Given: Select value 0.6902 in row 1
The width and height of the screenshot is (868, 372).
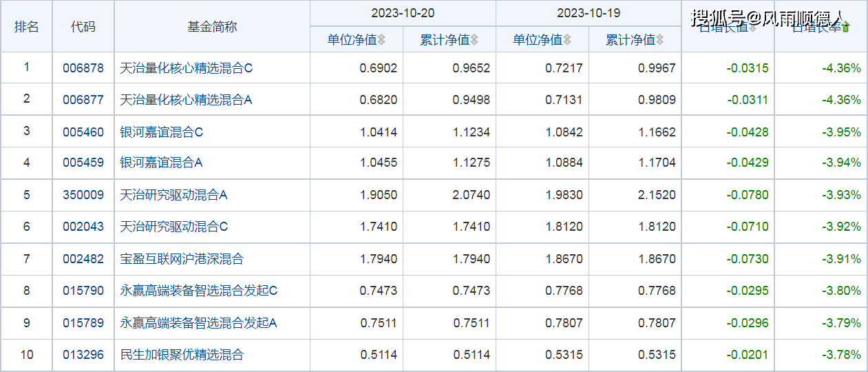Looking at the screenshot, I should [379, 68].
